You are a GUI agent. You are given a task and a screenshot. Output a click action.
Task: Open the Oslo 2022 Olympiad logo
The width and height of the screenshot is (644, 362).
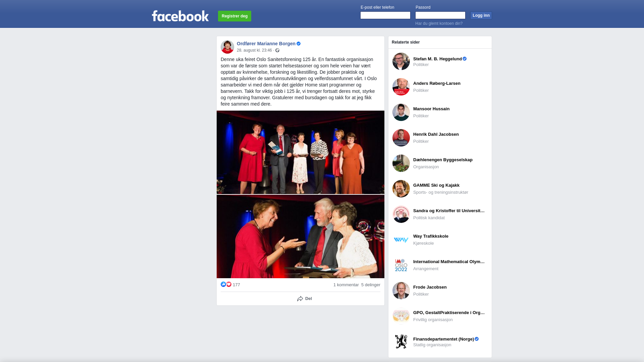pos(401,265)
